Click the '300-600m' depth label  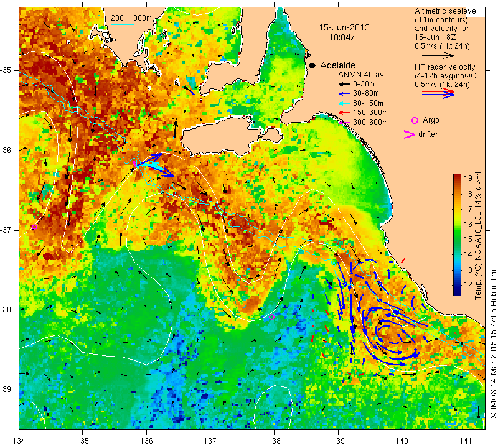[x=370, y=122]
